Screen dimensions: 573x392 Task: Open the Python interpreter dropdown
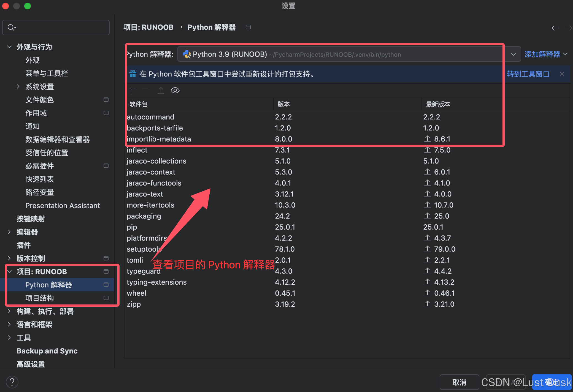[x=513, y=54]
